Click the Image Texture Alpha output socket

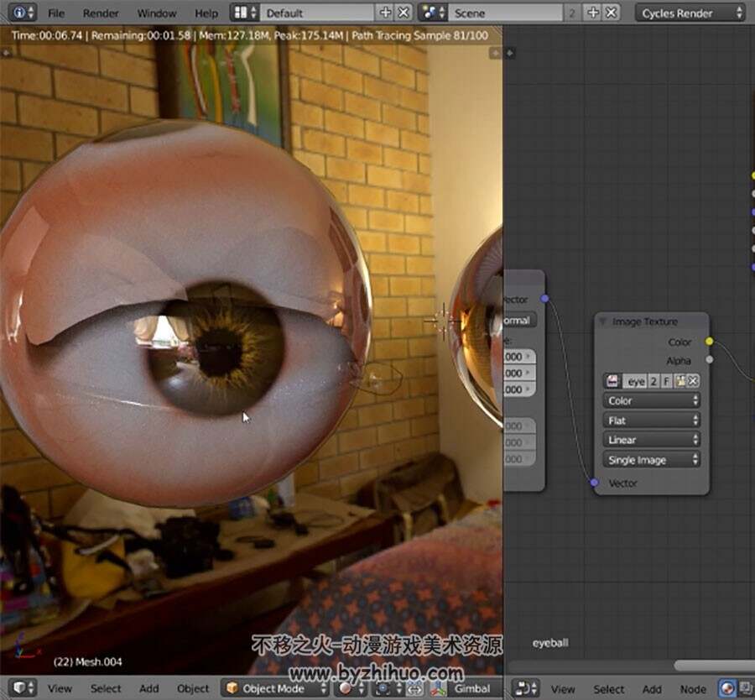[709, 359]
